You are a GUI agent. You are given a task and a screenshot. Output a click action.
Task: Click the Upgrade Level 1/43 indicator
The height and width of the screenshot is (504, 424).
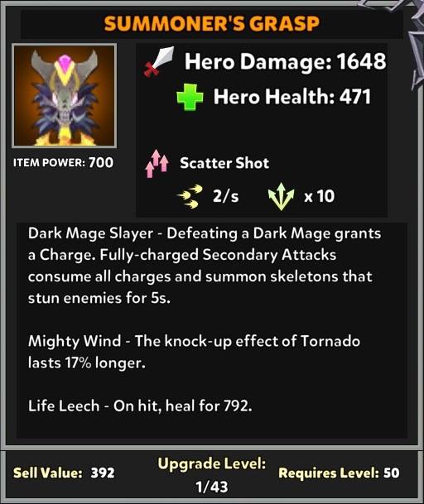click(x=212, y=475)
